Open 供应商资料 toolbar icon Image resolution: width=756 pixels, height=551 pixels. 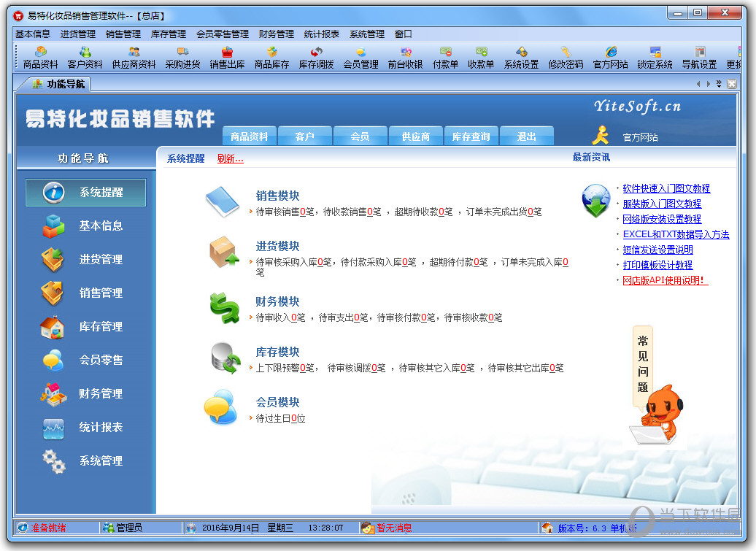click(x=134, y=58)
